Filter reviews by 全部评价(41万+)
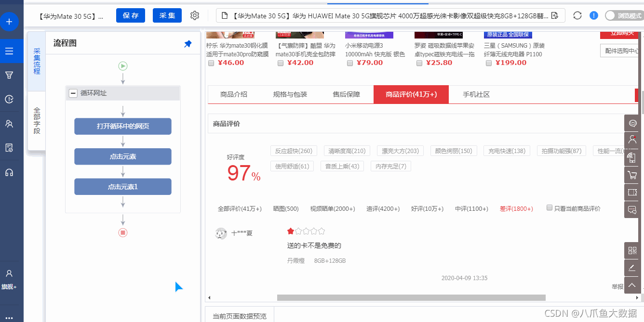Viewport: 644px width, 322px height. point(240,209)
